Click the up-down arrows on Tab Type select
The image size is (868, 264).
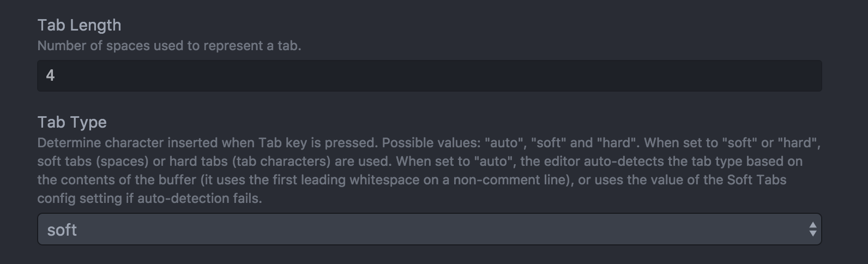(x=812, y=230)
